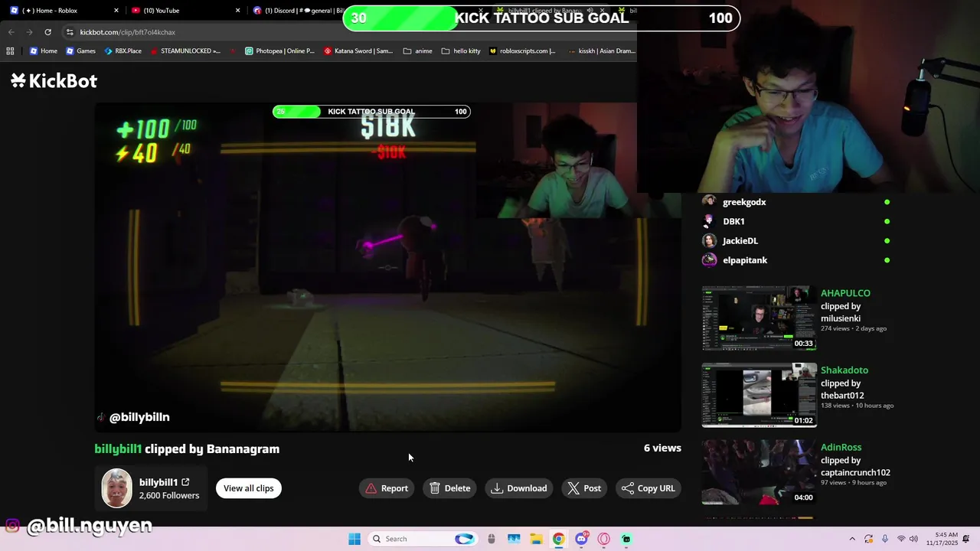Image resolution: width=980 pixels, height=551 pixels.
Task: Play the billybill1 clip video
Action: (387, 267)
